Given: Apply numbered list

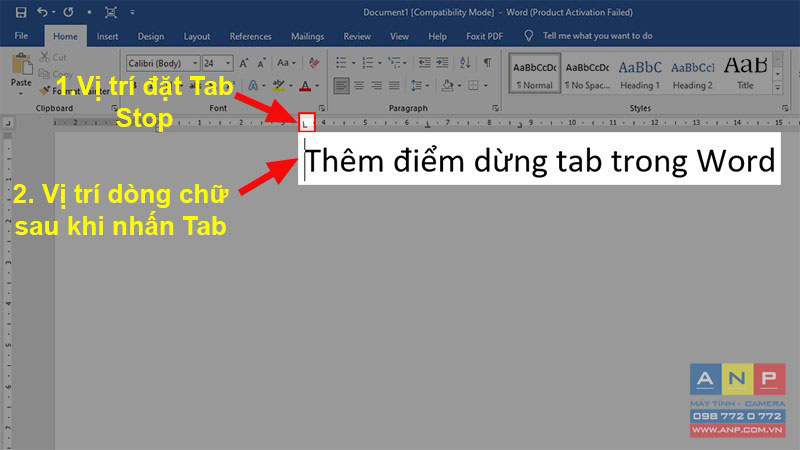Looking at the screenshot, I should [368, 63].
